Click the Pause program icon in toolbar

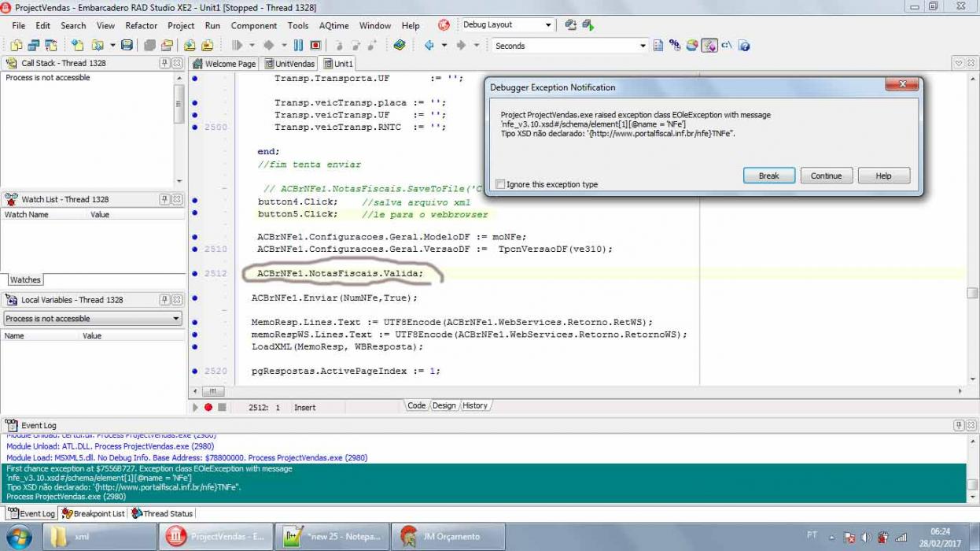(x=298, y=46)
